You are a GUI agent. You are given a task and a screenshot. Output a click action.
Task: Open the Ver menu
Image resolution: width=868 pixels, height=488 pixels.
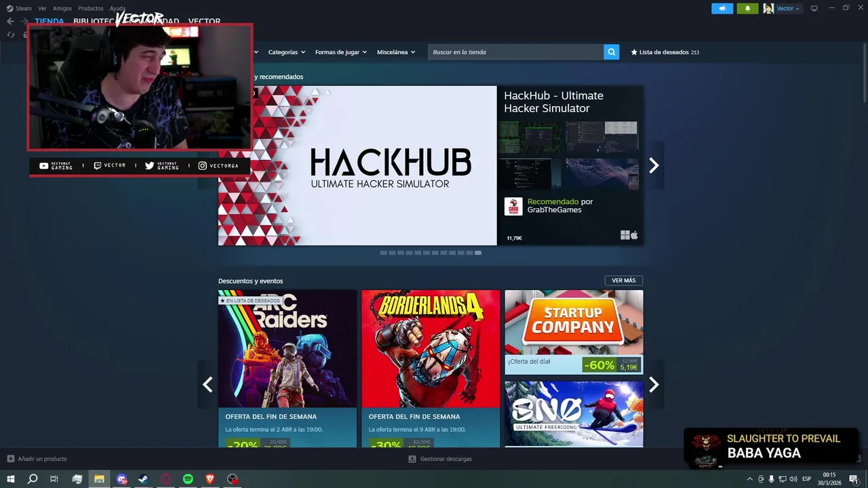[x=42, y=8]
